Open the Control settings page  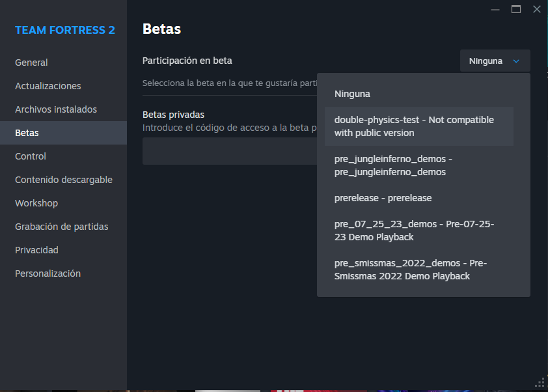pos(30,156)
